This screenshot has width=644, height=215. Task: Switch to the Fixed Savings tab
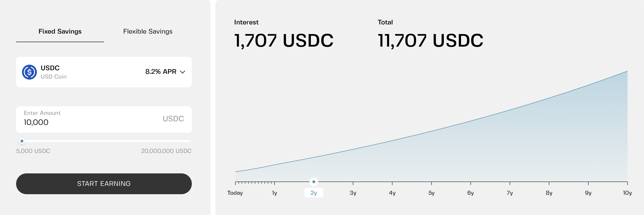[60, 32]
